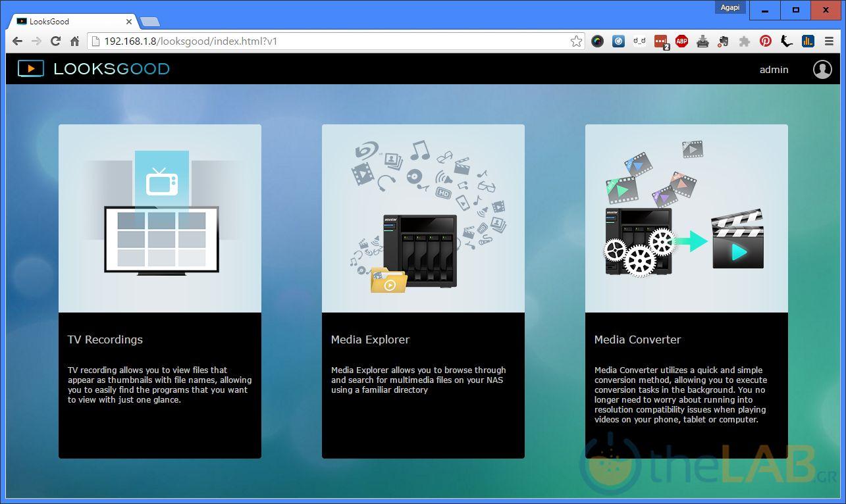The image size is (846, 504).
Task: Go to the browser Home page
Action: tap(75, 41)
